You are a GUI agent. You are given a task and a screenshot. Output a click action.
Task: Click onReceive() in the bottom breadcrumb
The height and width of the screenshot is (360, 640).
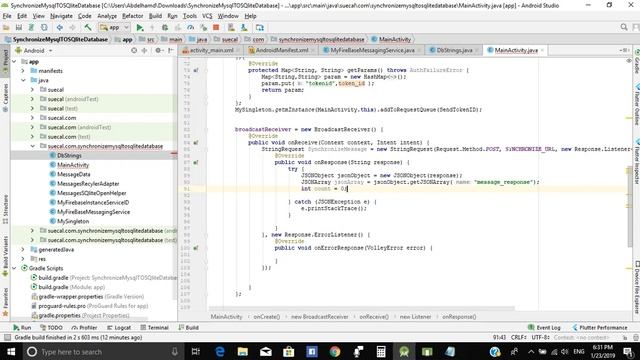[x=374, y=317]
